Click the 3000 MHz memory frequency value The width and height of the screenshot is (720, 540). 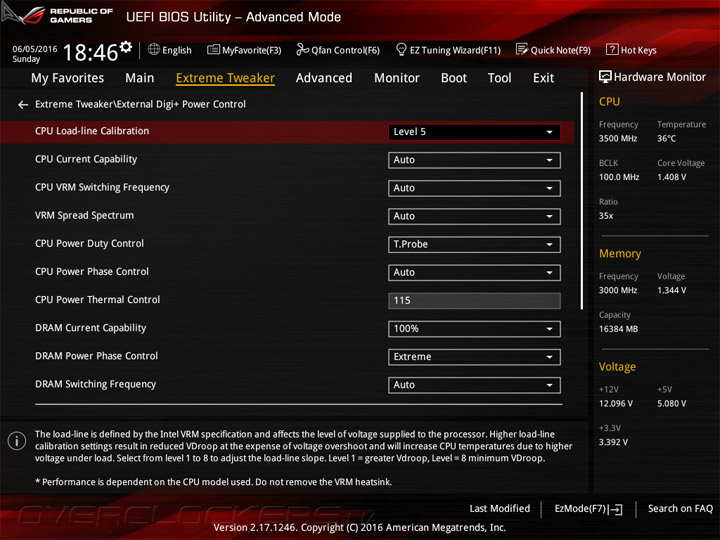[618, 290]
